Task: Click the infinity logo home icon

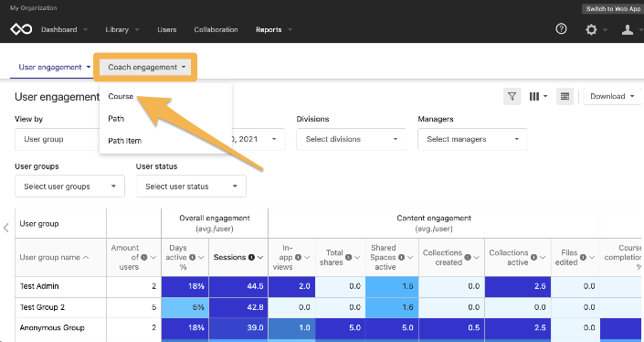Action: 21,29
